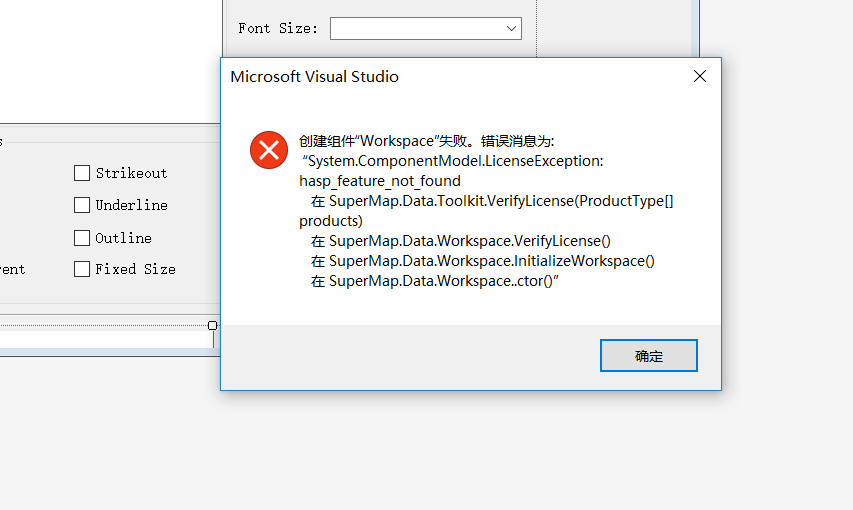Close the Microsoft Visual Studio error dialog
Image resolution: width=853 pixels, height=510 pixels.
[x=700, y=76]
